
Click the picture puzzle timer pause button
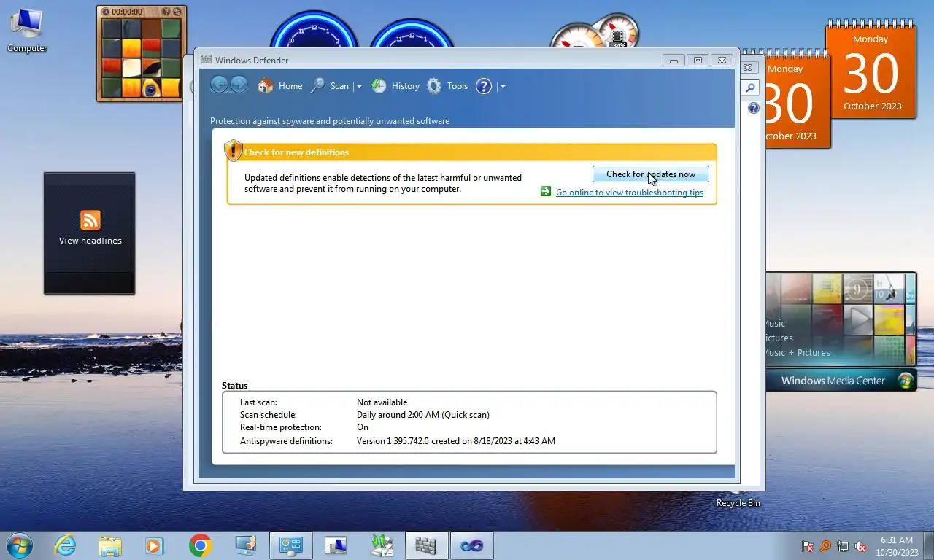click(x=106, y=12)
